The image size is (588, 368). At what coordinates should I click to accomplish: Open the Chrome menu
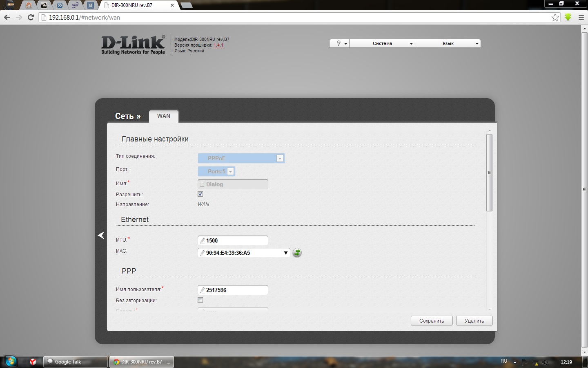[x=581, y=17]
